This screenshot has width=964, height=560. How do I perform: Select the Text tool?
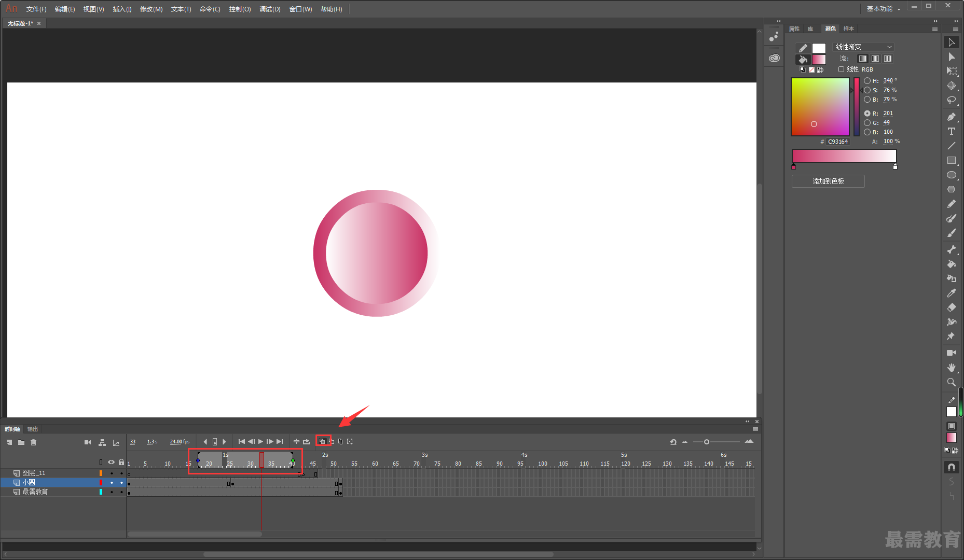coord(952,131)
